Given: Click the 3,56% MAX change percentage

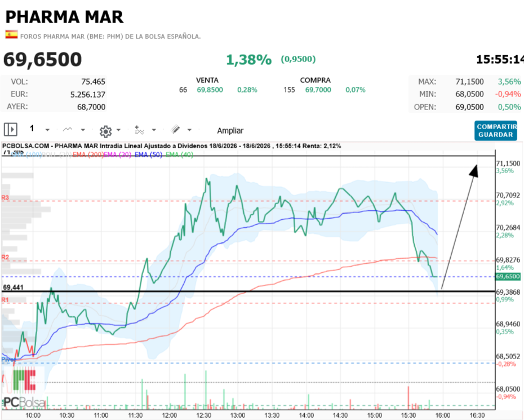Looking at the screenshot, I should pyautogui.click(x=509, y=82).
